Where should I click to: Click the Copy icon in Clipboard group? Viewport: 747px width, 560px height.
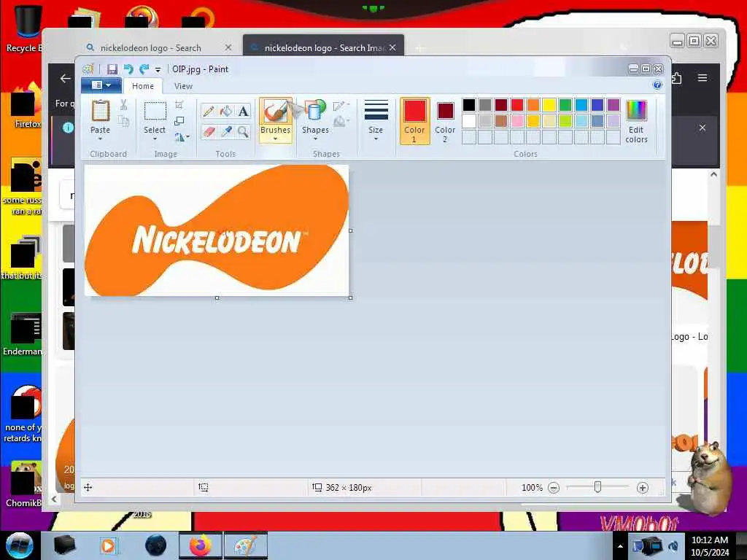tap(123, 121)
